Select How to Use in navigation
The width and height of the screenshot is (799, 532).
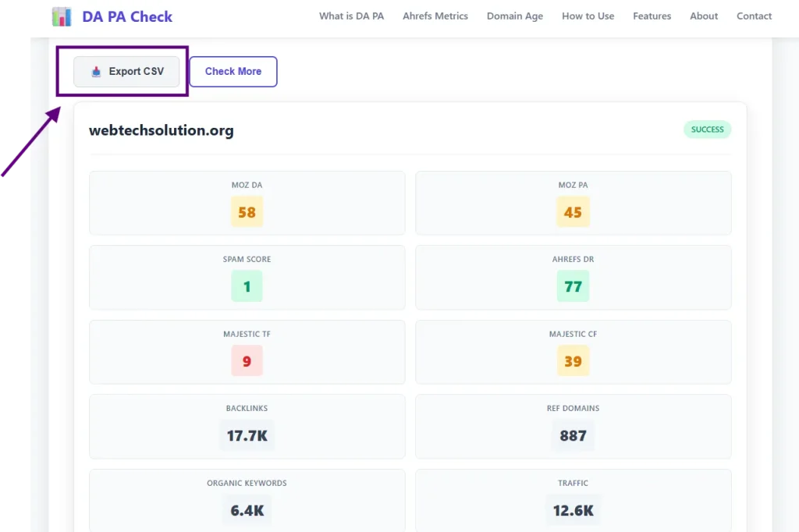[588, 16]
